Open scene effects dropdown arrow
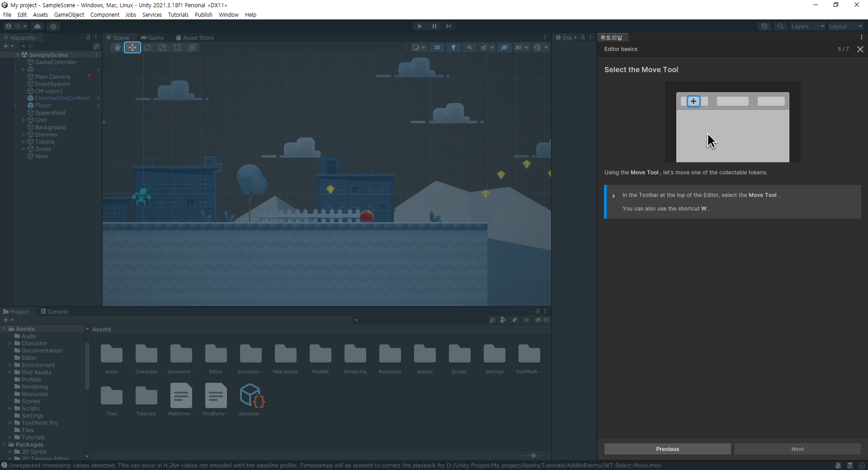Image resolution: width=868 pixels, height=470 pixels. 492,47
